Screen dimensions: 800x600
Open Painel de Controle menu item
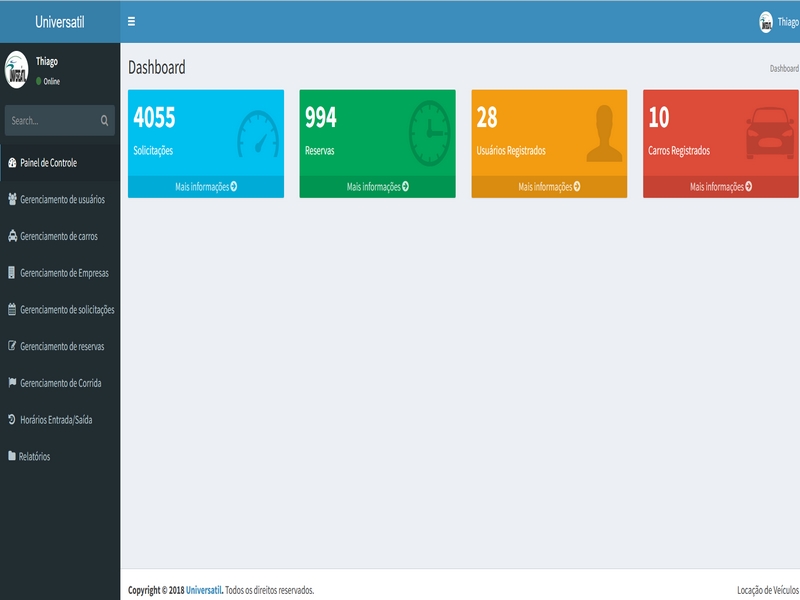pyautogui.click(x=48, y=163)
